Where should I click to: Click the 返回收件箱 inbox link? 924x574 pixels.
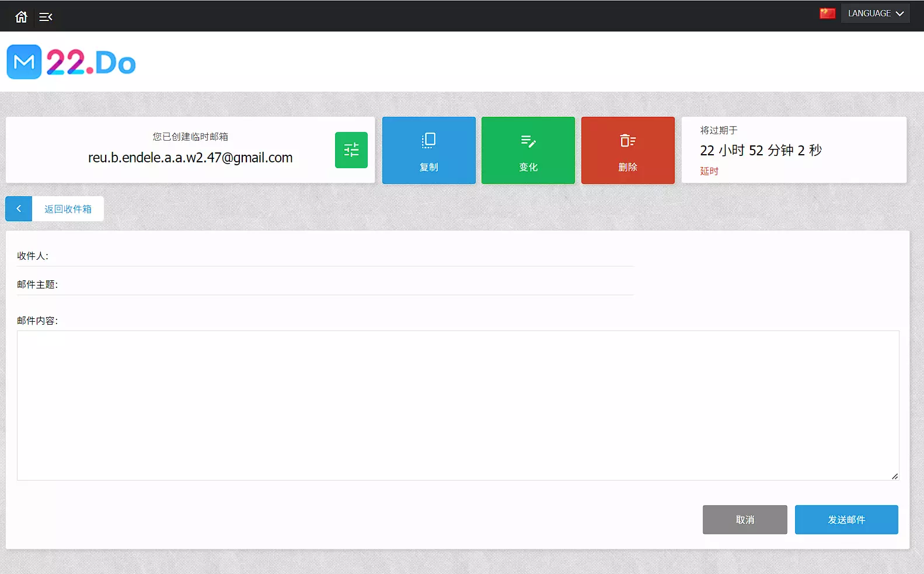coord(68,209)
